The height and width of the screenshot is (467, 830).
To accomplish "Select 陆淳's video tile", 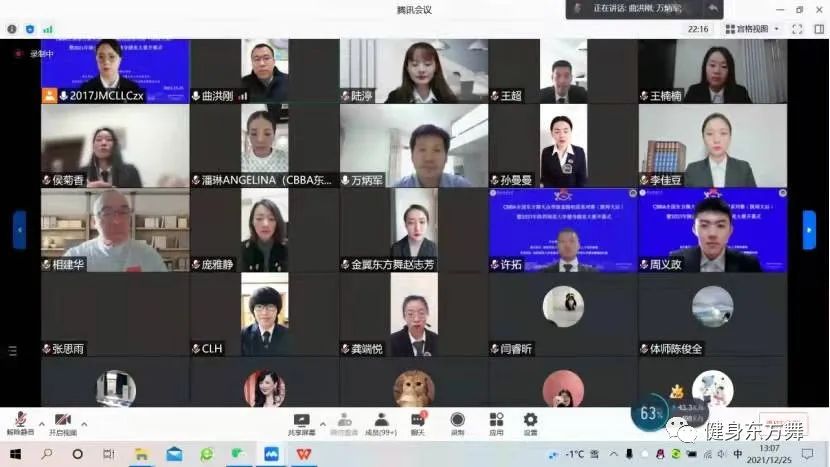I will point(414,71).
